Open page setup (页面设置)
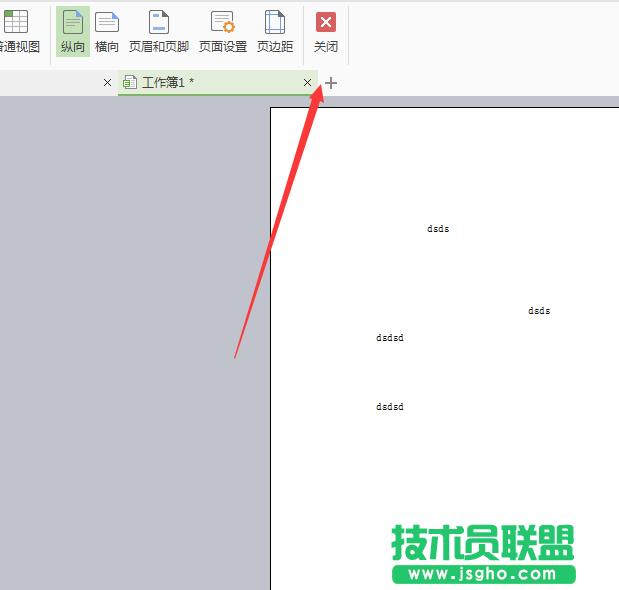Image resolution: width=619 pixels, height=590 pixels. (223, 32)
